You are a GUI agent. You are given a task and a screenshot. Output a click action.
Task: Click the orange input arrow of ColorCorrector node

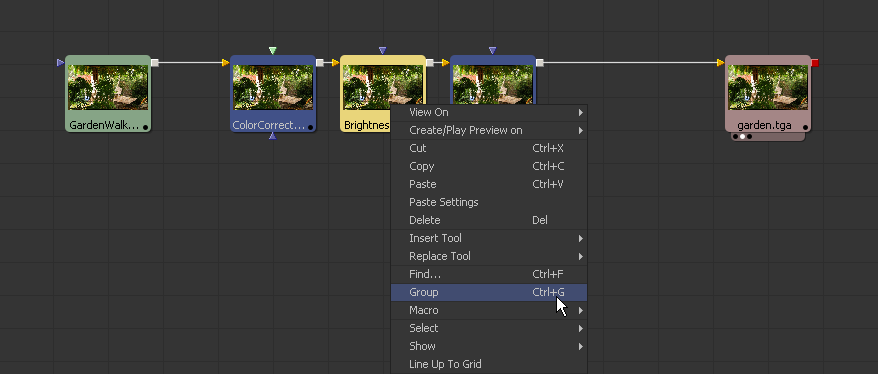pyautogui.click(x=226, y=63)
